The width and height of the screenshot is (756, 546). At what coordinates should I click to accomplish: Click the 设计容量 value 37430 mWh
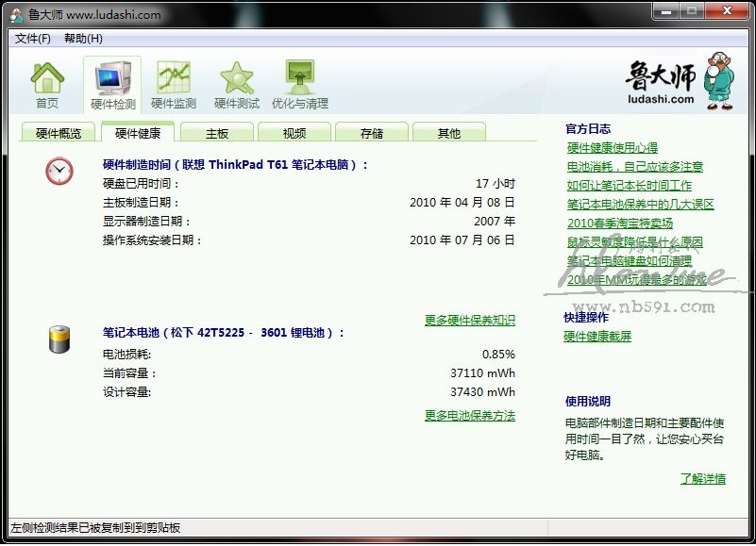coord(482,391)
